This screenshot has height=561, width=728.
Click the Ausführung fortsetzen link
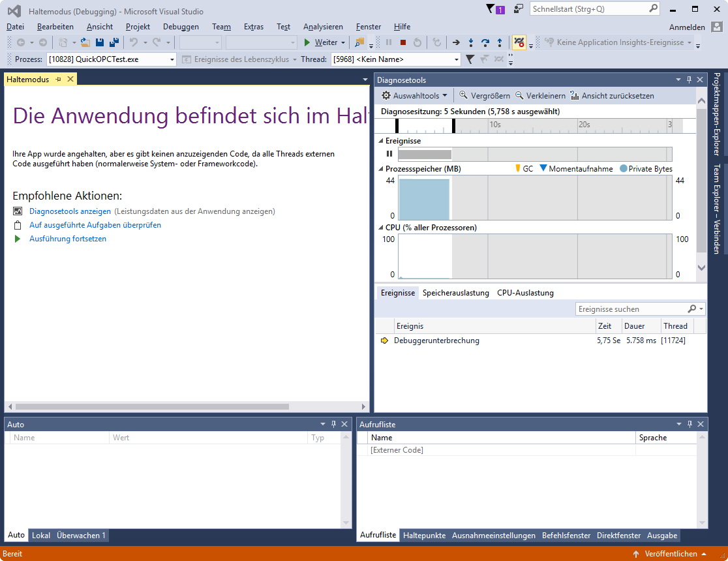click(x=68, y=239)
